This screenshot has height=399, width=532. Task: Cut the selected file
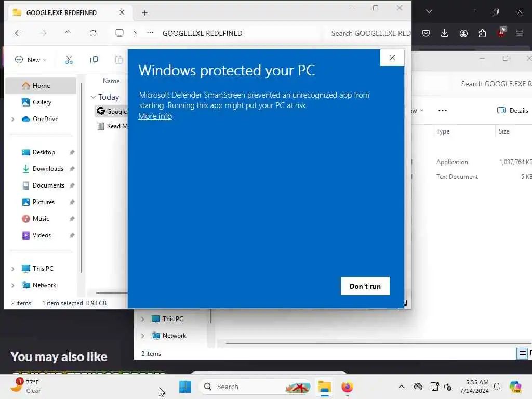(x=69, y=60)
